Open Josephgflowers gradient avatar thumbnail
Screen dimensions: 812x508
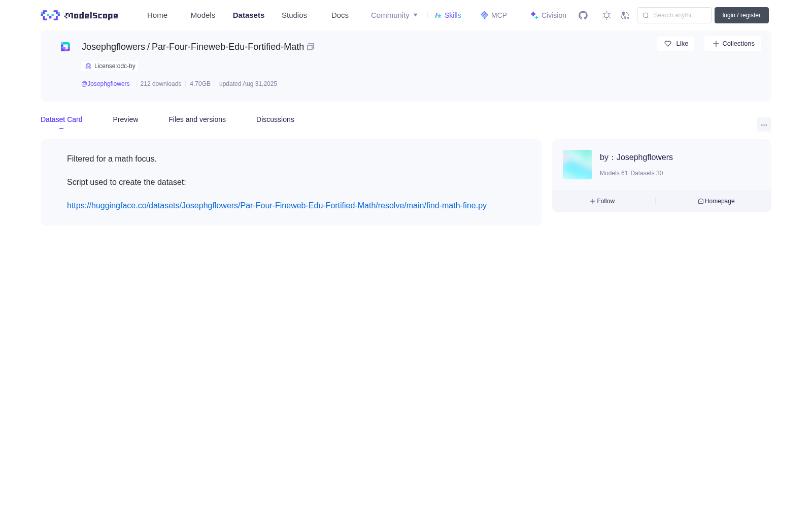(x=578, y=165)
